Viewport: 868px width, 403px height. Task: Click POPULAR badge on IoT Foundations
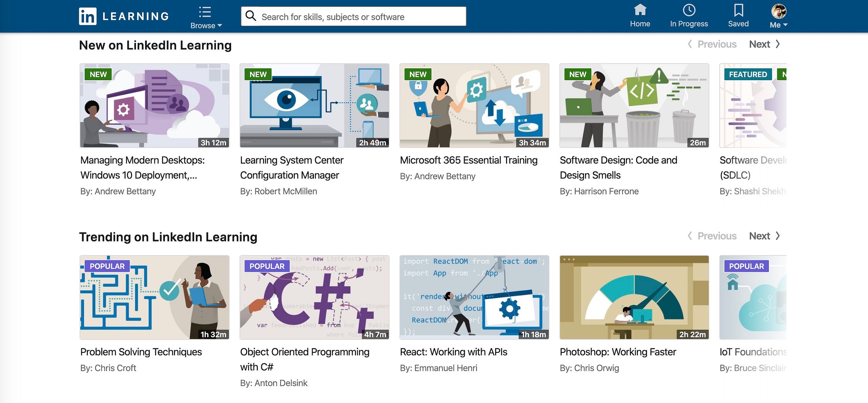[746, 266]
